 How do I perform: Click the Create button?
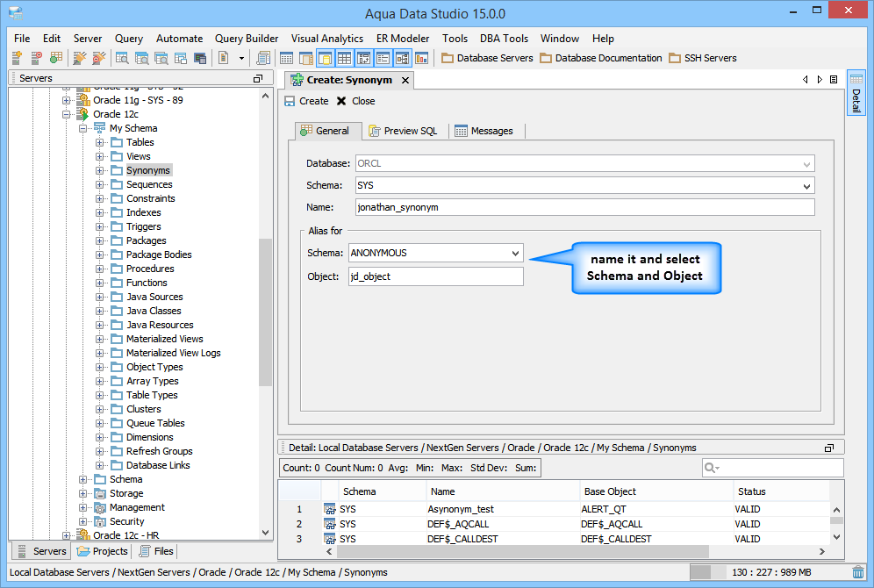point(306,101)
